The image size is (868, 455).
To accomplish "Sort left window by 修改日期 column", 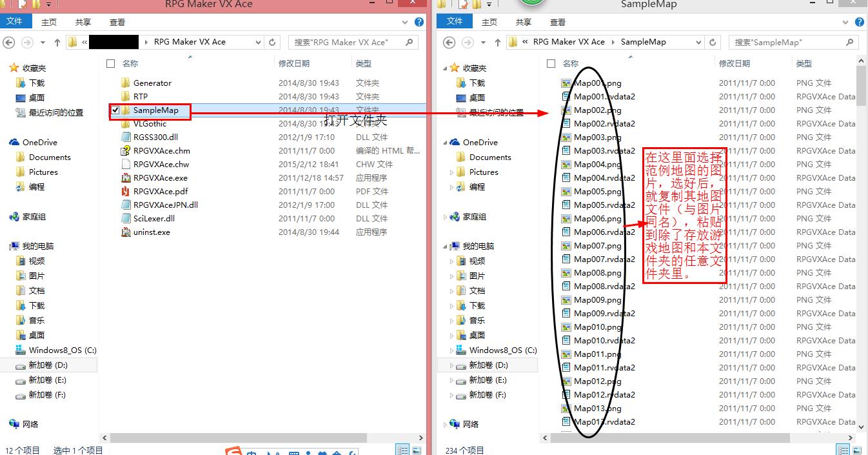I will click(x=294, y=63).
